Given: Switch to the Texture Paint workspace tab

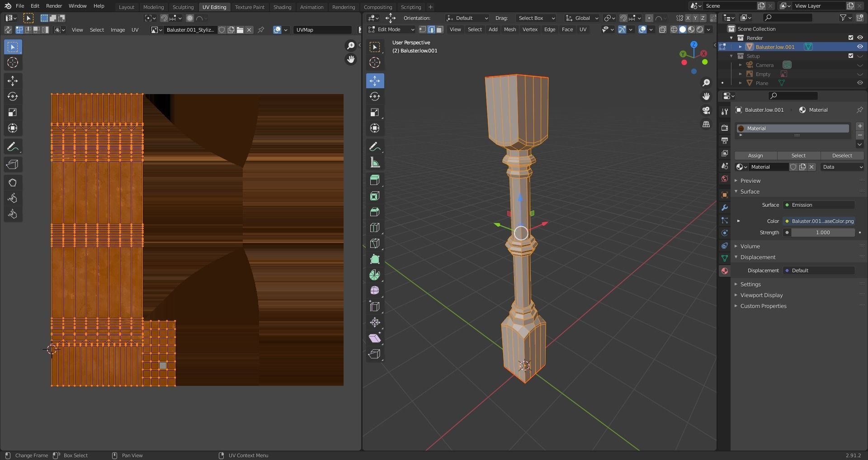Looking at the screenshot, I should point(250,7).
